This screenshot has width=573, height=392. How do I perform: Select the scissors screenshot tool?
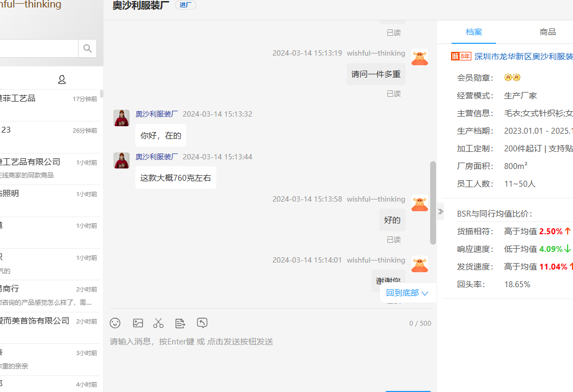click(158, 323)
